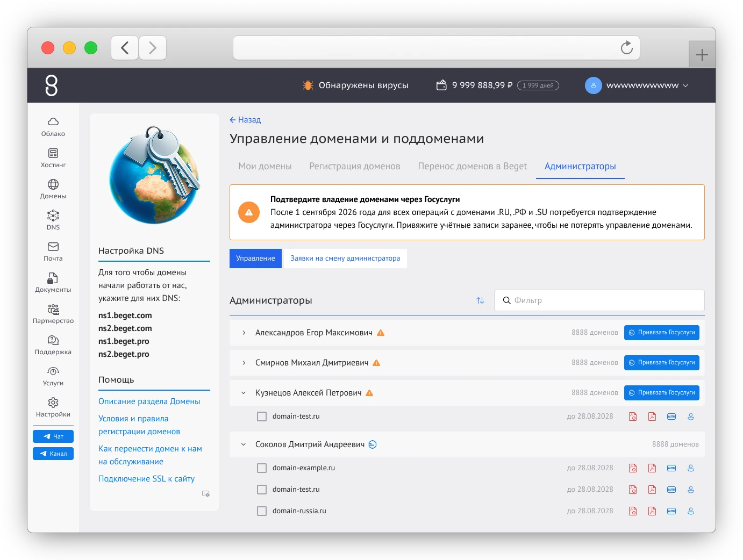Tick the domain-test.ru checkbox under Кузнецов
This screenshot has height=560, width=743.
pyautogui.click(x=262, y=417)
